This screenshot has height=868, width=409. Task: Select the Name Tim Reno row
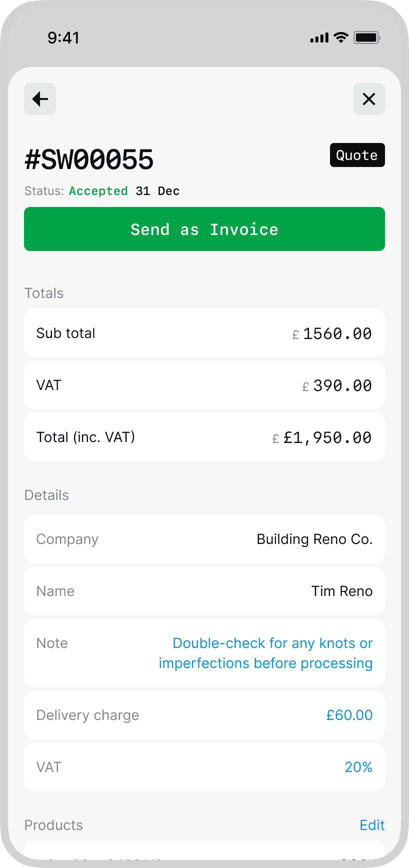pyautogui.click(x=204, y=591)
